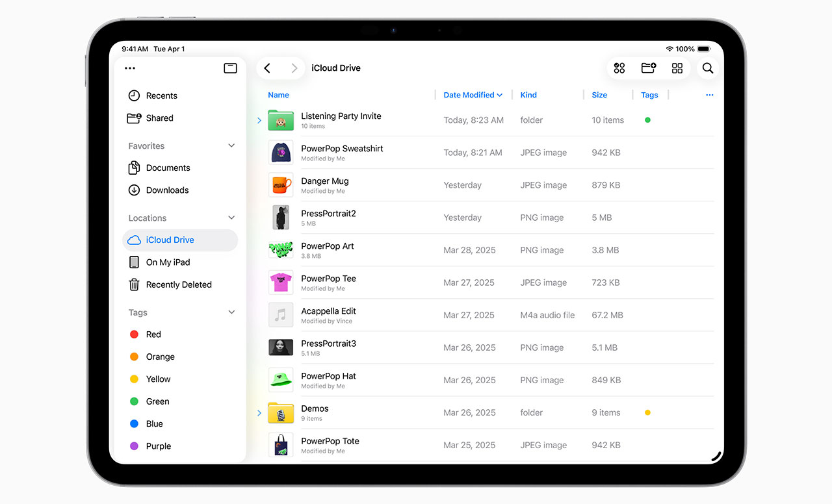Open the four-circle selection options icon
The width and height of the screenshot is (832, 504).
pyautogui.click(x=619, y=68)
